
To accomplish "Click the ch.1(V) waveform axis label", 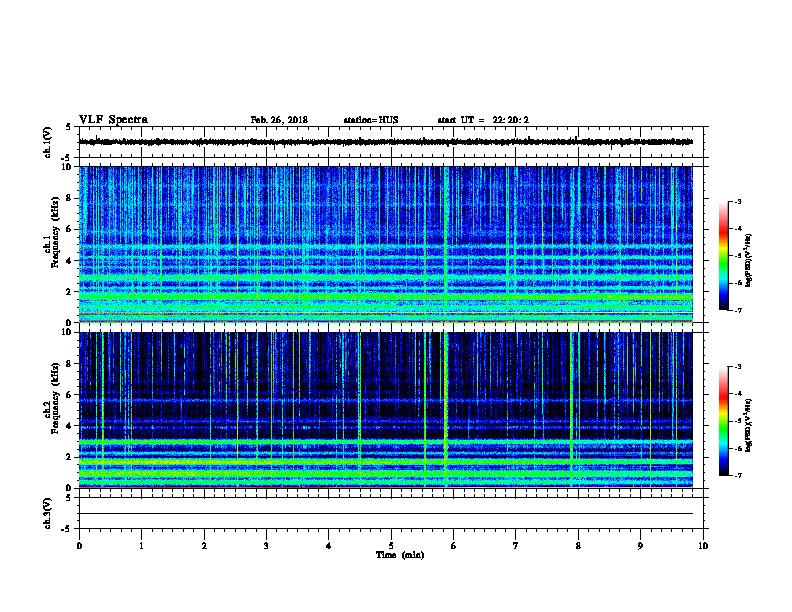I will point(48,142).
